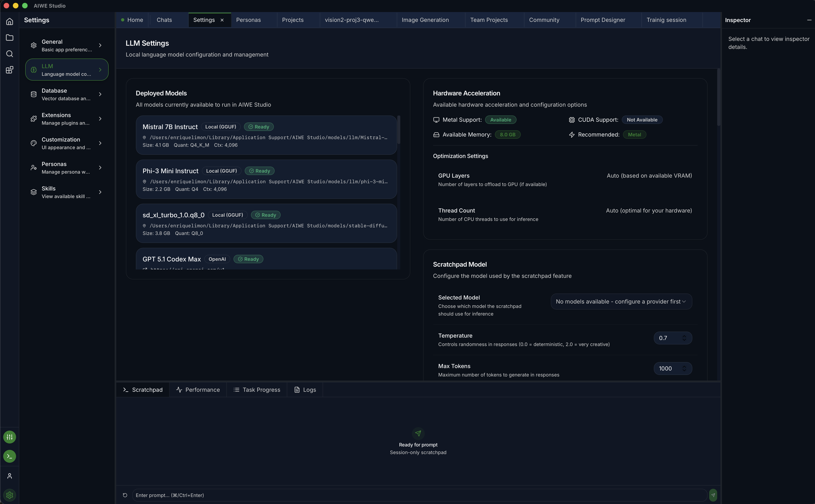Expand the Skills settings chevron
This screenshot has width=815, height=504.
(100, 192)
